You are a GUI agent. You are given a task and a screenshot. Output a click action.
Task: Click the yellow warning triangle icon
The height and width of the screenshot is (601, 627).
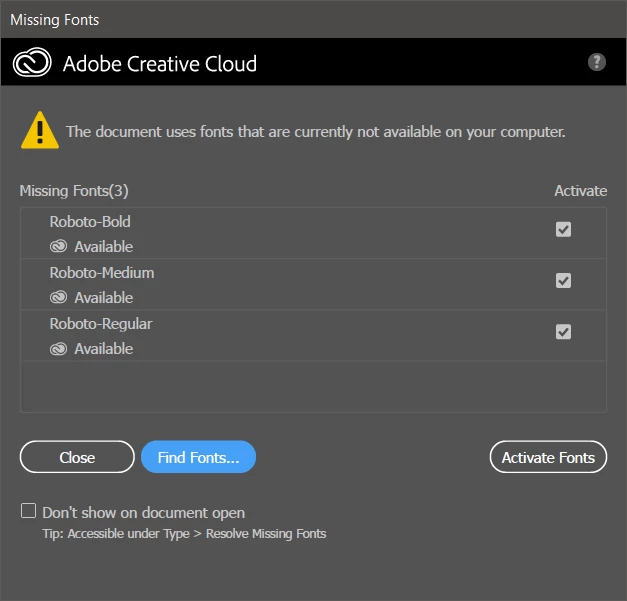point(40,130)
